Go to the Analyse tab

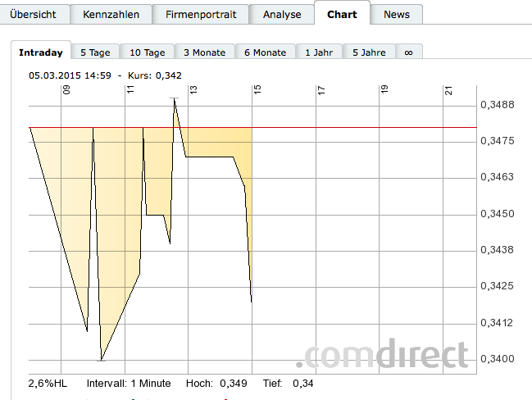point(282,14)
